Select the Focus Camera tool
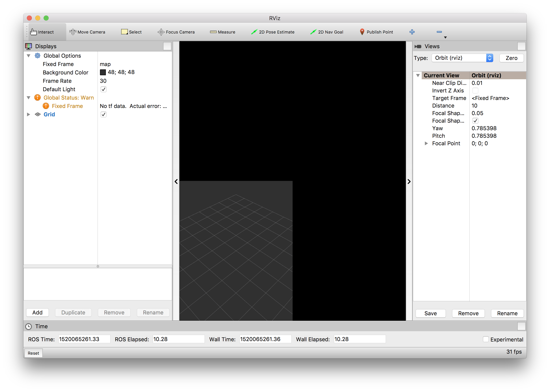The image size is (550, 392). click(176, 32)
